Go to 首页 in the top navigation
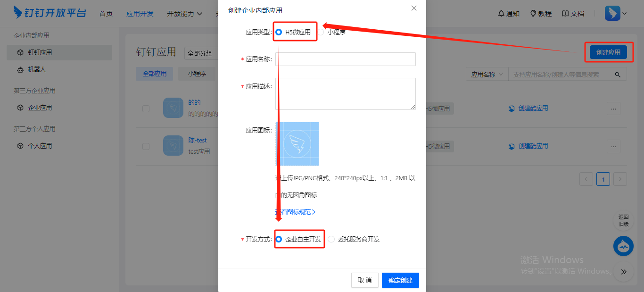Image resolution: width=644 pixels, height=292 pixels. (106, 14)
